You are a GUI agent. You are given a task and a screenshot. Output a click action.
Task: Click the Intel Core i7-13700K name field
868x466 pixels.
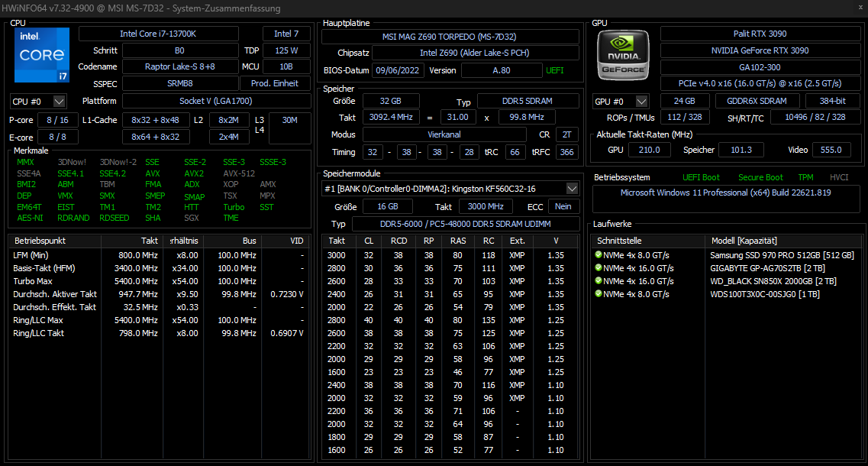click(158, 34)
